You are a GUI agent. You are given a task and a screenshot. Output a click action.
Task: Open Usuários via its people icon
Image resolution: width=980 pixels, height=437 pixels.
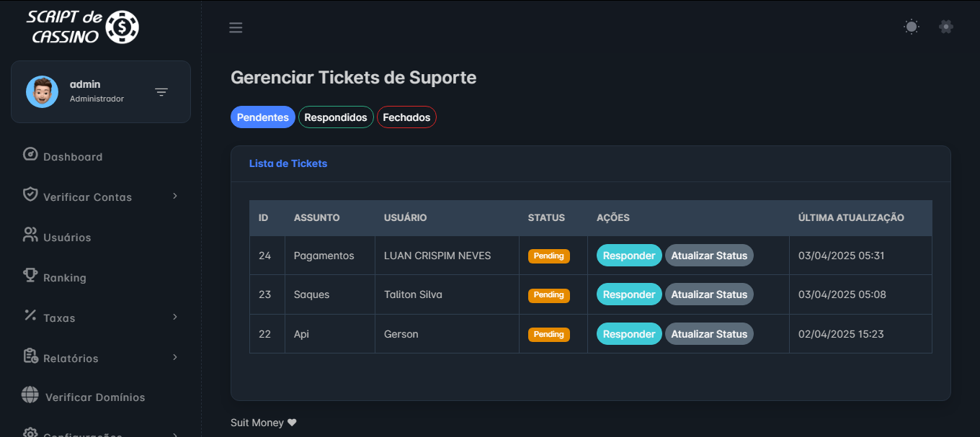tap(30, 235)
